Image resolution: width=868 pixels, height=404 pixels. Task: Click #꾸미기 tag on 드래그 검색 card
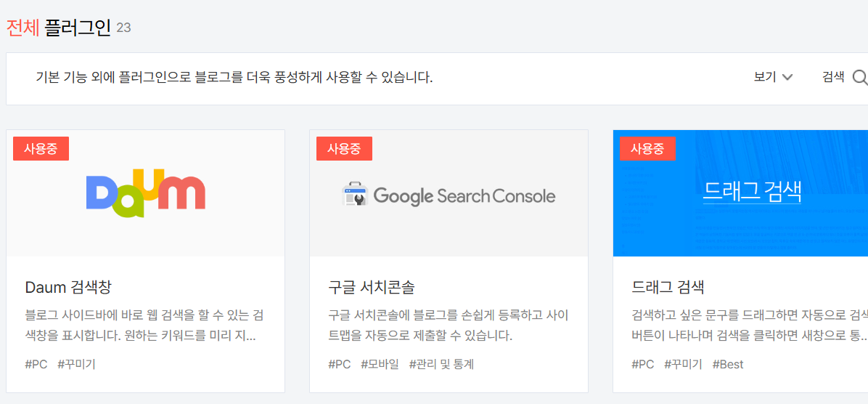tap(683, 364)
